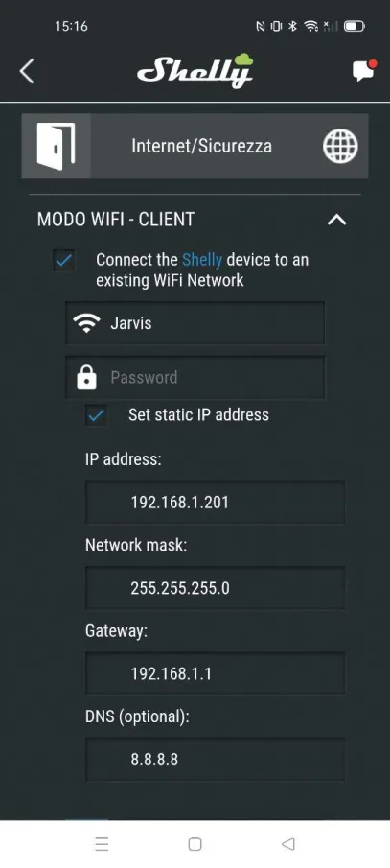Edit the Jarvis network name field
Image resolution: width=390 pixels, height=868 pixels.
[x=195, y=323]
